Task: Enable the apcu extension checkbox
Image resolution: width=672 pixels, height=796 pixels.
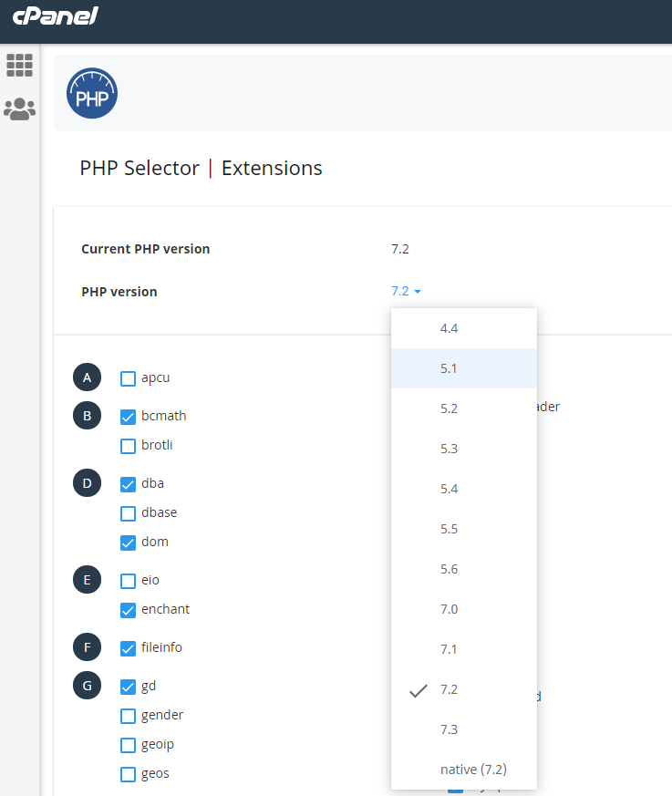Action: tap(128, 378)
